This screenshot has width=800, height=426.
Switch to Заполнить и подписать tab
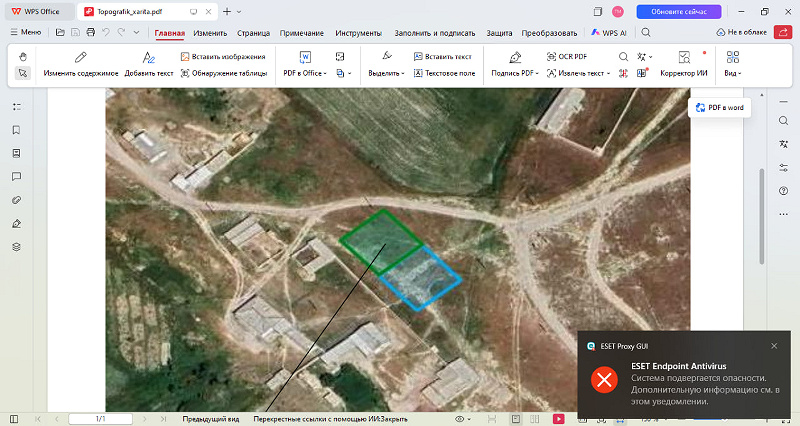435,33
